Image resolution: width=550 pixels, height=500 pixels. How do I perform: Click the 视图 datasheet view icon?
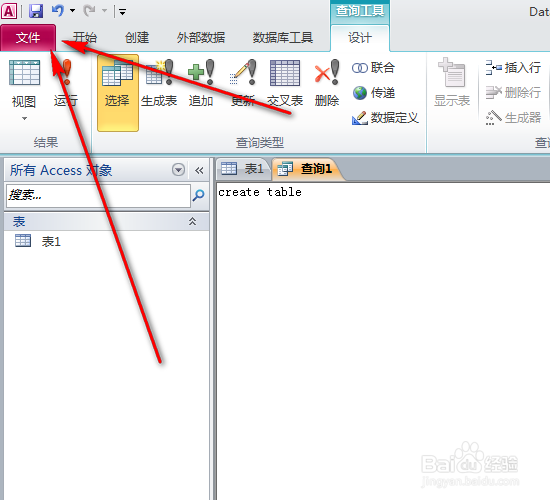pos(24,73)
